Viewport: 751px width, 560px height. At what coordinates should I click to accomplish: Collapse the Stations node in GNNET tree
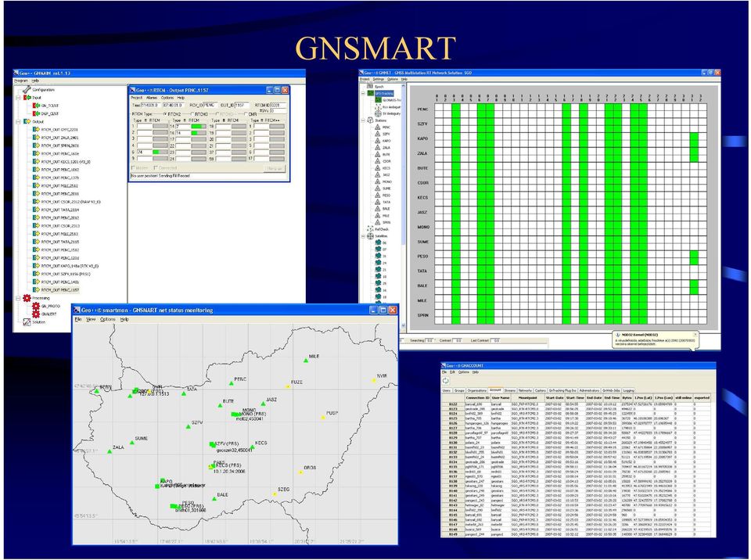point(364,120)
